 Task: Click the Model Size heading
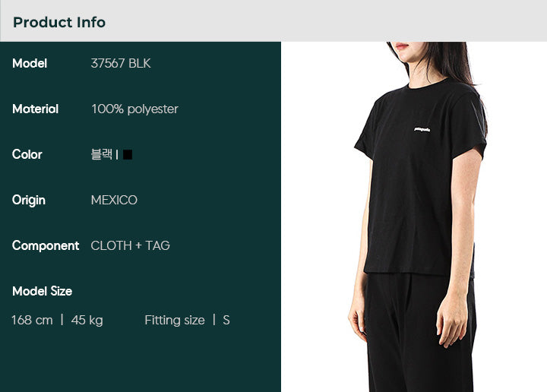tap(43, 291)
